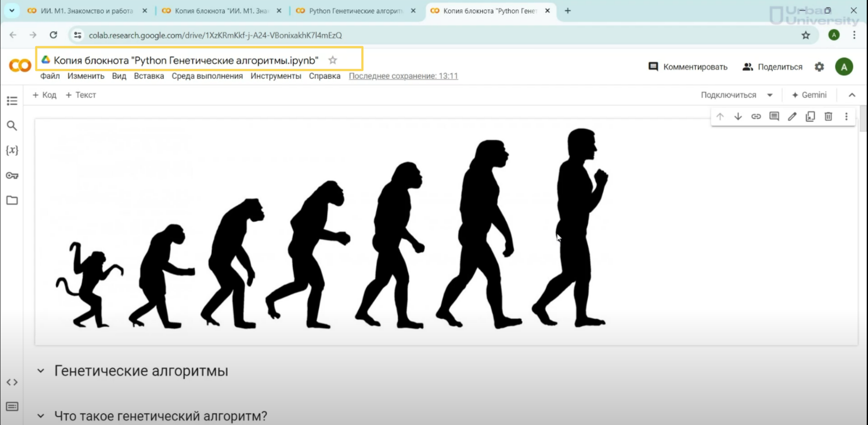The width and height of the screenshot is (868, 425).
Task: Copy link to cell icon
Action: pos(756,117)
